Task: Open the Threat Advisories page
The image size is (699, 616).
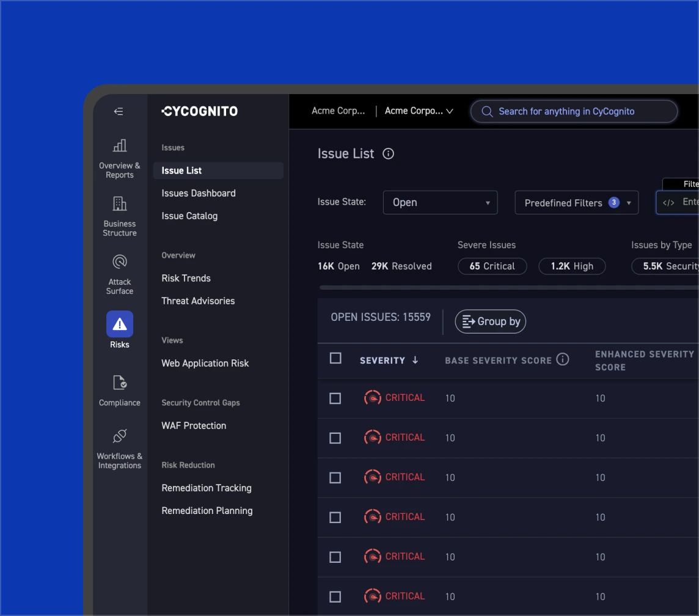Action: click(x=197, y=301)
